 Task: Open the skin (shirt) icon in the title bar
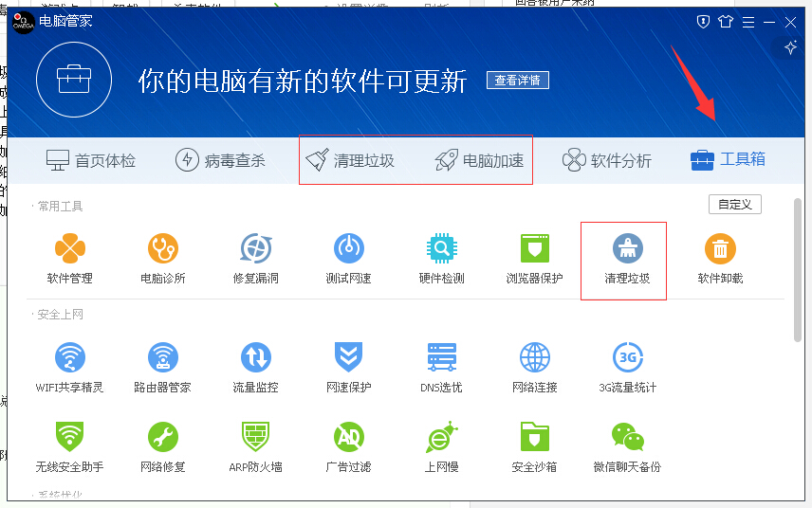tap(726, 22)
